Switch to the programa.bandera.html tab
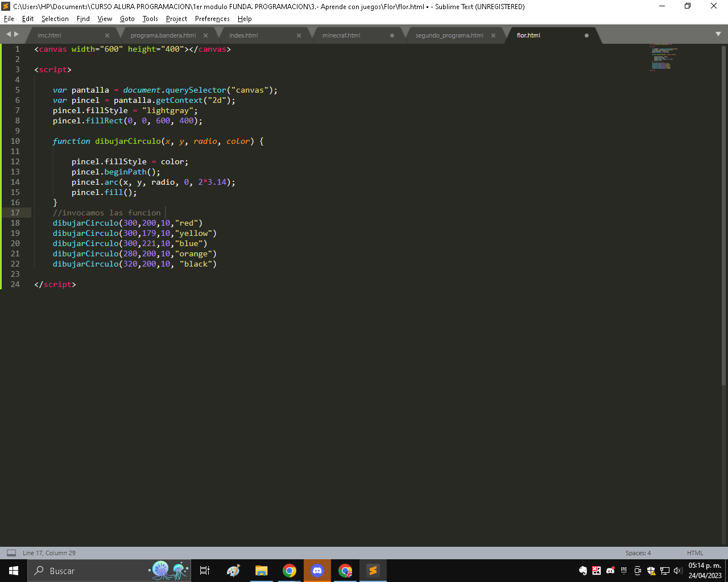 [x=163, y=35]
